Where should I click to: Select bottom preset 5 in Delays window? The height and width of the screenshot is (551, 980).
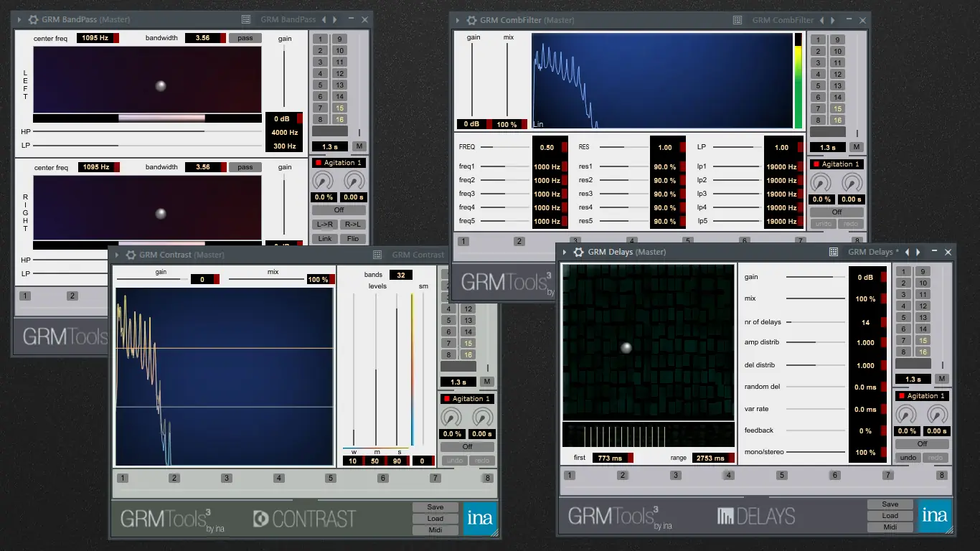pyautogui.click(x=782, y=475)
